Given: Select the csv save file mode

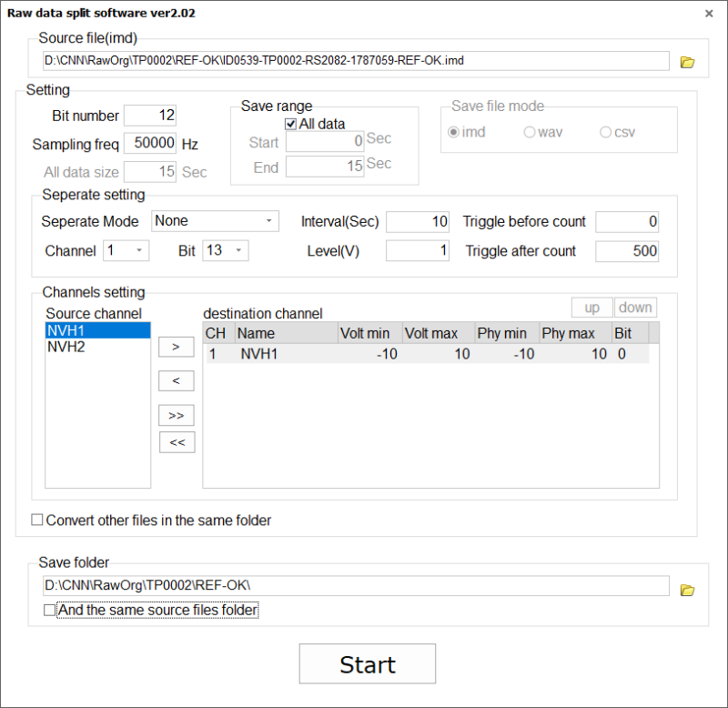Looking at the screenshot, I should (605, 132).
